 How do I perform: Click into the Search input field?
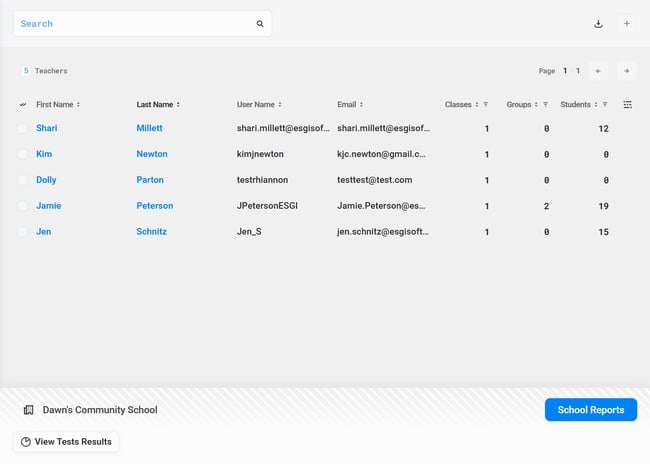pos(130,24)
